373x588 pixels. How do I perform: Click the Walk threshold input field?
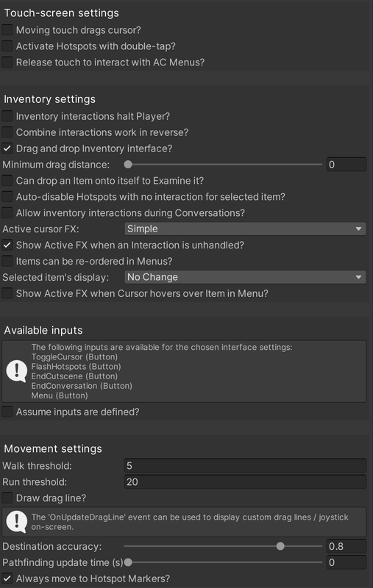(x=245, y=466)
